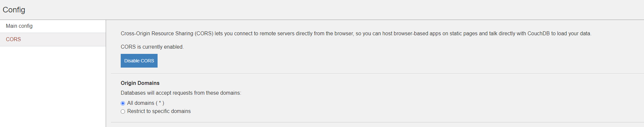Select the CORS sidebar item
The image size is (644, 127).
53,40
